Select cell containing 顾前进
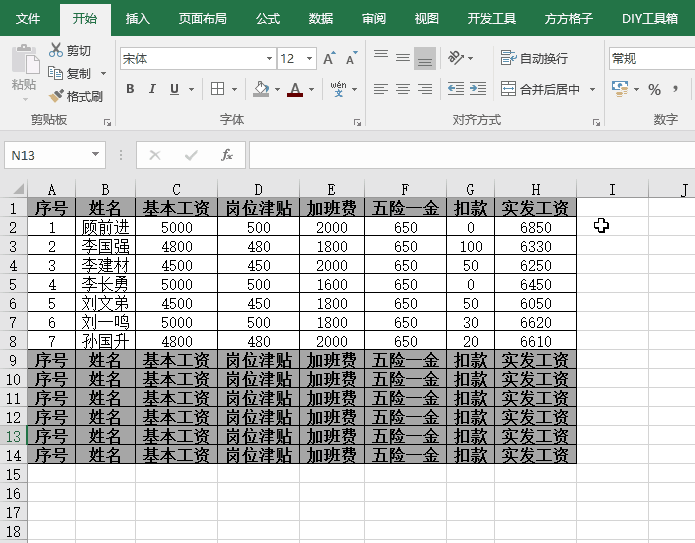The width and height of the screenshot is (695, 543). tap(105, 227)
